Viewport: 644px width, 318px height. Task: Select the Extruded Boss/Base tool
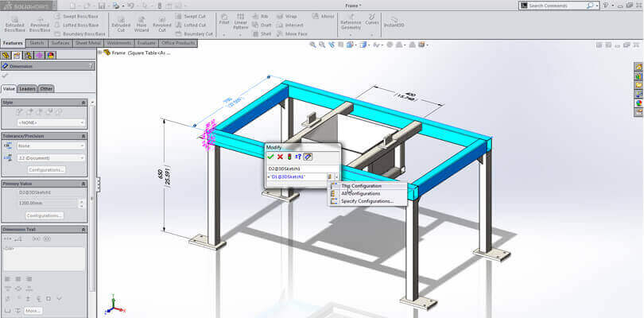tap(14, 24)
